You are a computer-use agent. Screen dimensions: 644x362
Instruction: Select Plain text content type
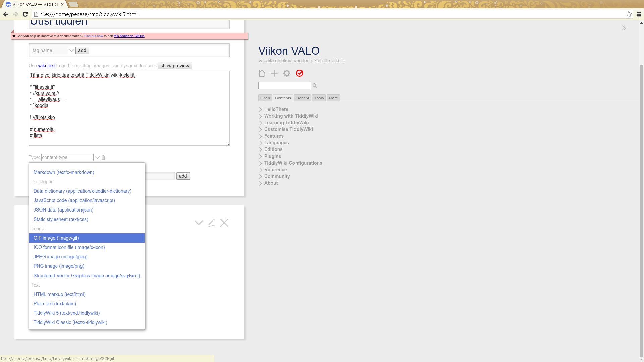tap(87, 304)
